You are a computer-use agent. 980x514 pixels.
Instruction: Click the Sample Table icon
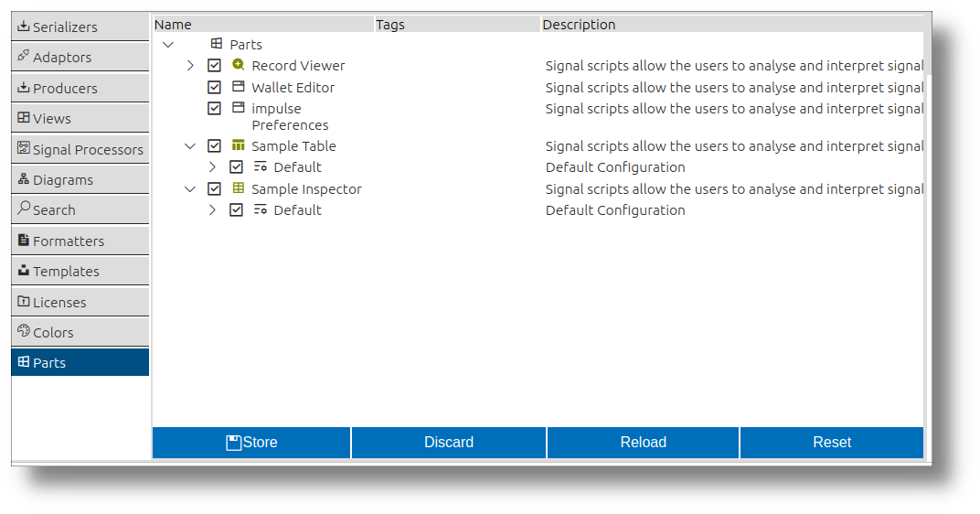click(238, 145)
